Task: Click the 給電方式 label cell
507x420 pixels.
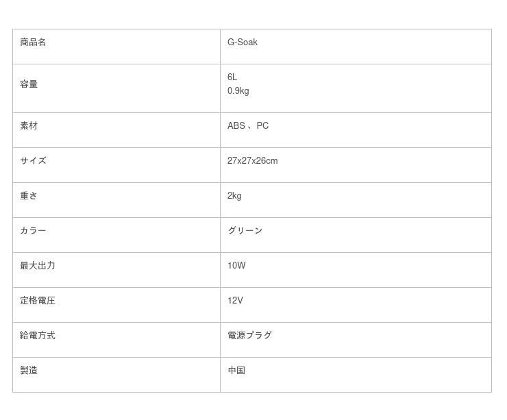Action: pos(38,336)
